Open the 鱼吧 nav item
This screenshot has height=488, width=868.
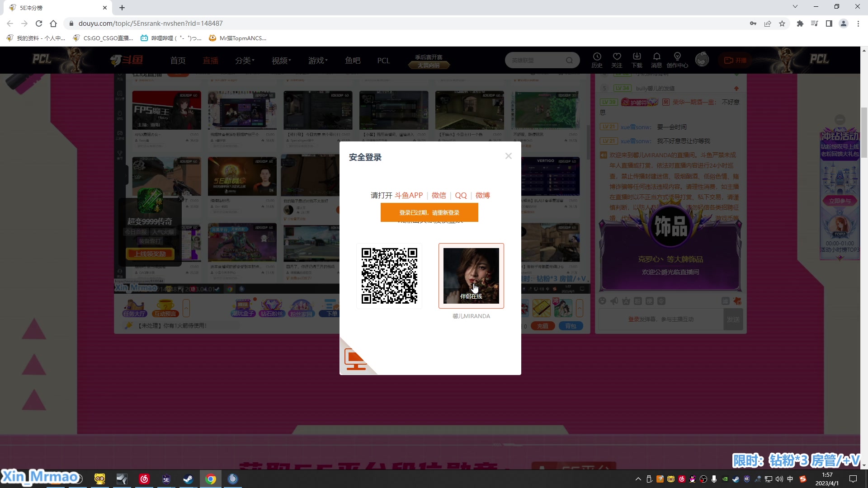coord(353,61)
